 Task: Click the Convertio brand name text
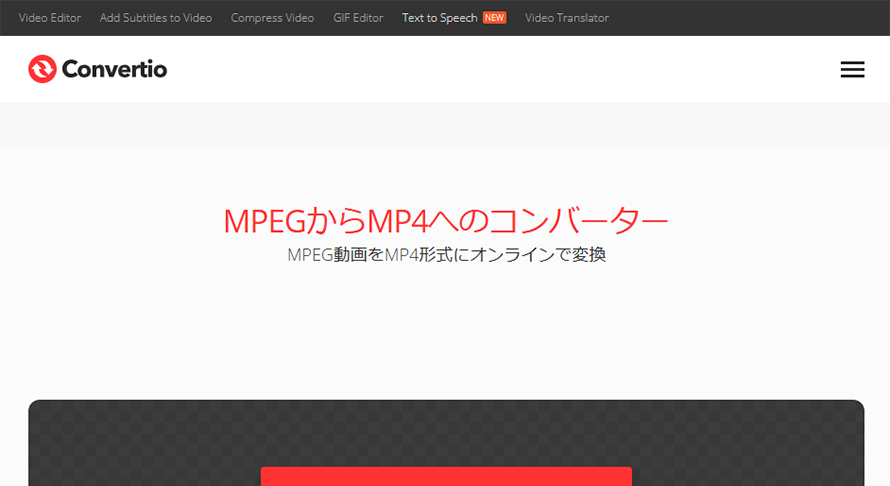click(x=114, y=69)
